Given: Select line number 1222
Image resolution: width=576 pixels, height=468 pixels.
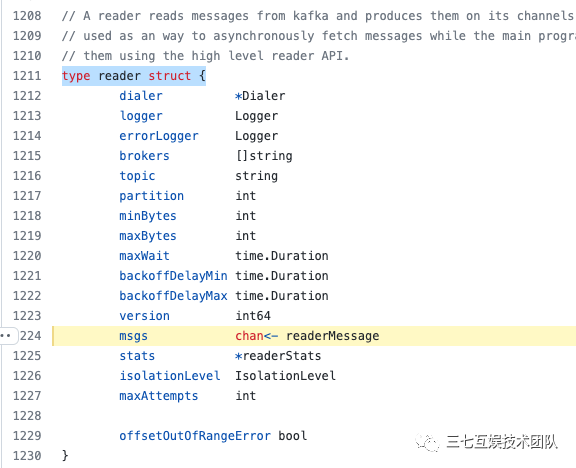Looking at the screenshot, I should [27, 296].
